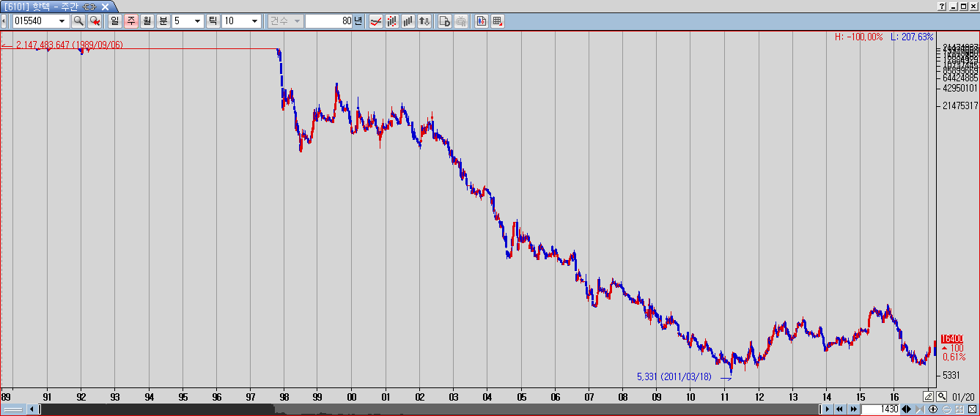Viewport: 980px width, 416px height.
Task: Toggle weekly (주) chart period
Action: click(130, 21)
